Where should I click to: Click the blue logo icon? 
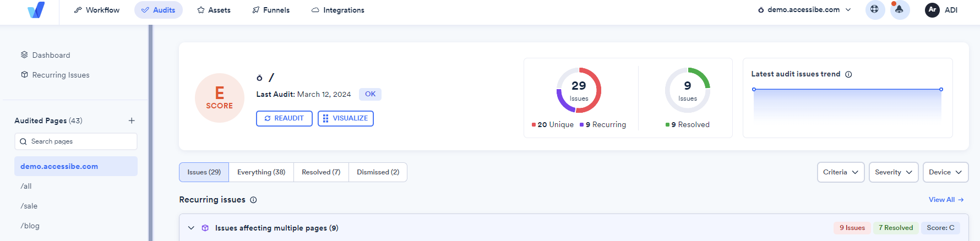point(36,10)
